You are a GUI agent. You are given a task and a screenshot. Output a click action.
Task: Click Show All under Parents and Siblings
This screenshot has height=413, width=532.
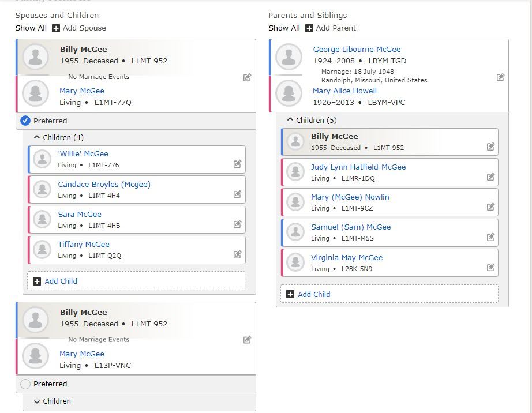pyautogui.click(x=284, y=28)
